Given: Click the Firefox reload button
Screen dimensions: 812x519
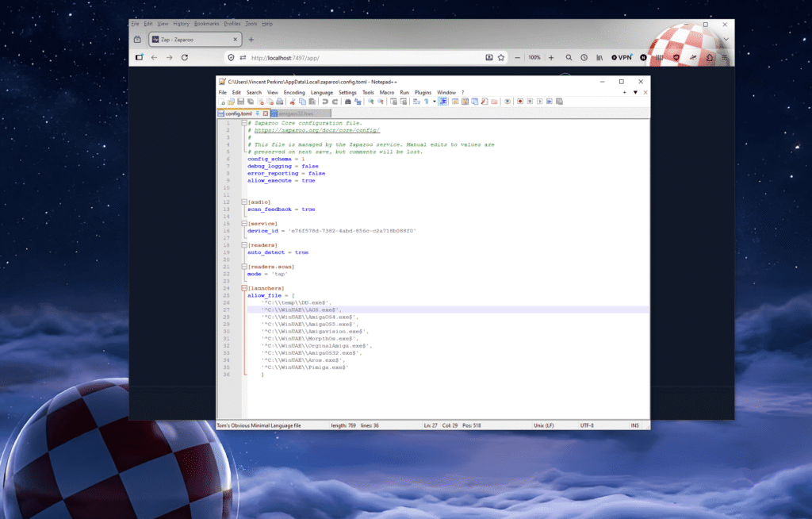Looking at the screenshot, I should [x=184, y=58].
